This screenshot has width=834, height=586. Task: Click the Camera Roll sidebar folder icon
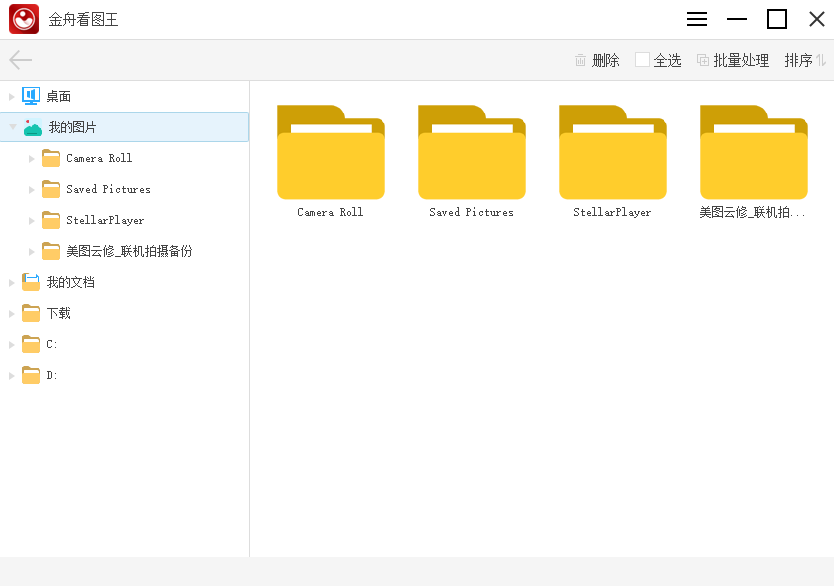51,158
